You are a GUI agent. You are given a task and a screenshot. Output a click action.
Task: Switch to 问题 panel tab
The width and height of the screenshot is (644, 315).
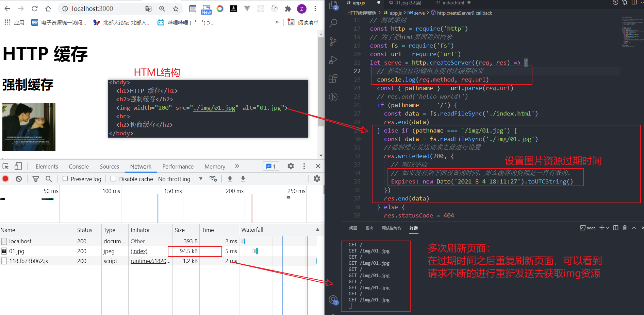[x=353, y=228]
